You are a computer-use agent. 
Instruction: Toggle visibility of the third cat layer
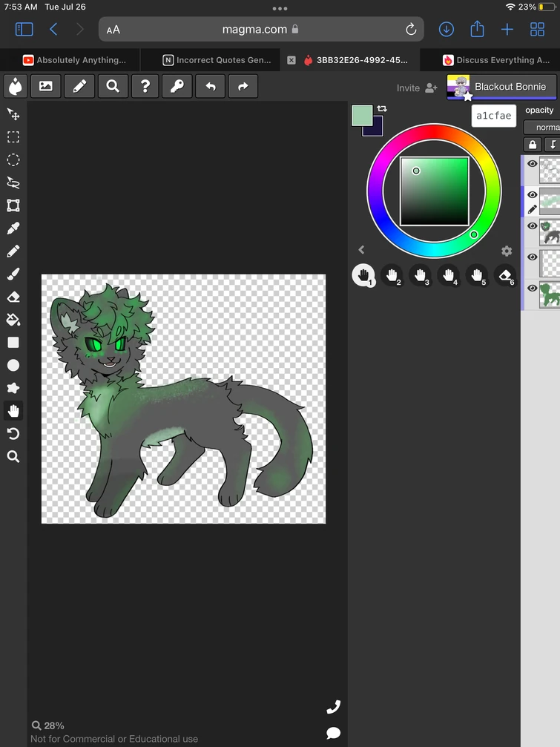point(533,226)
